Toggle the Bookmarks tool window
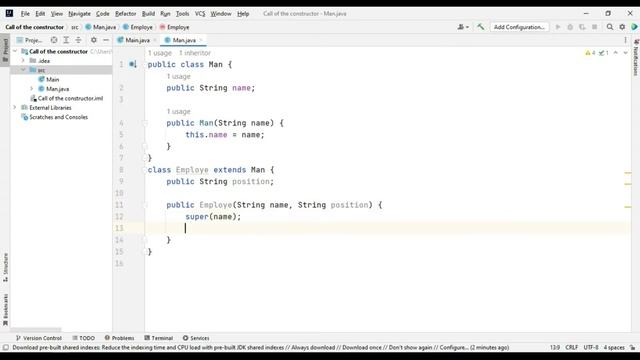Image resolution: width=640 pixels, height=360 pixels. (5, 310)
